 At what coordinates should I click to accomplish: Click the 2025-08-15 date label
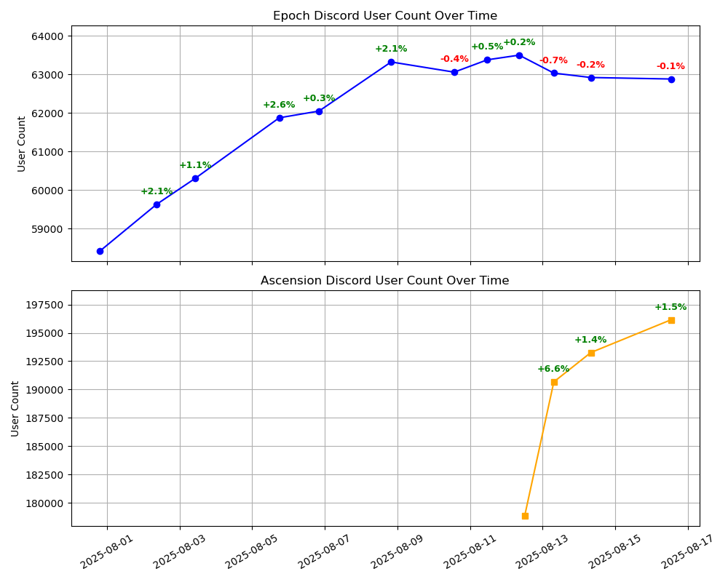click(614, 551)
